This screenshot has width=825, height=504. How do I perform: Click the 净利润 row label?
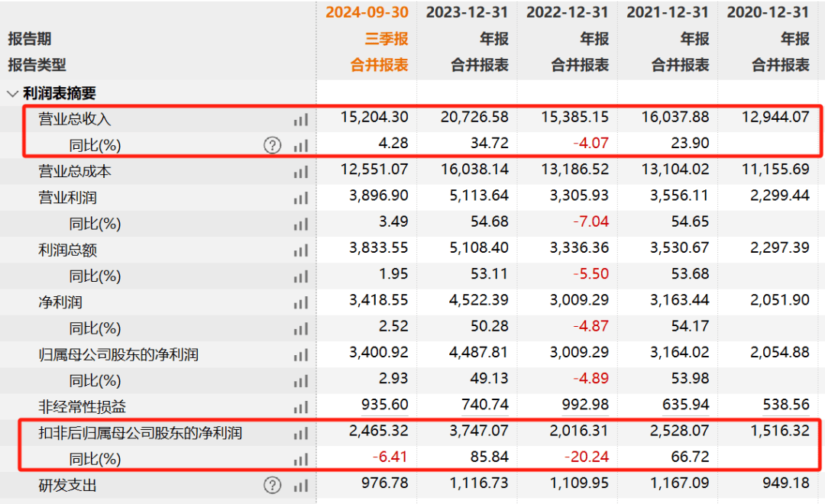(x=60, y=303)
